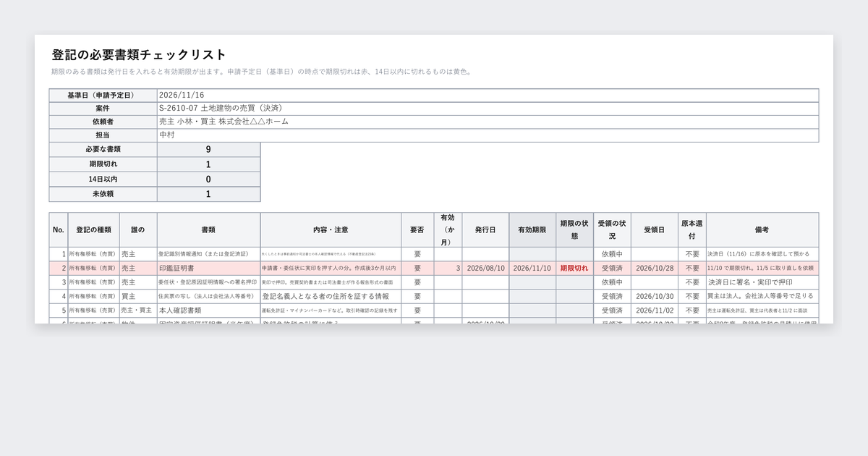Screen dimensions: 868x456
Task: Click the No. column header
Action: point(59,229)
